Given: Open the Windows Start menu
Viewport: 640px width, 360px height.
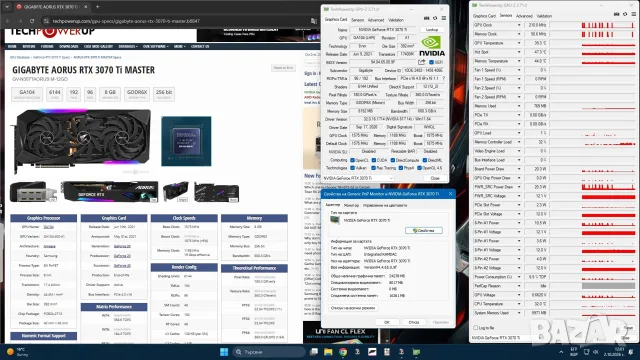Looking at the screenshot, I should [224, 352].
